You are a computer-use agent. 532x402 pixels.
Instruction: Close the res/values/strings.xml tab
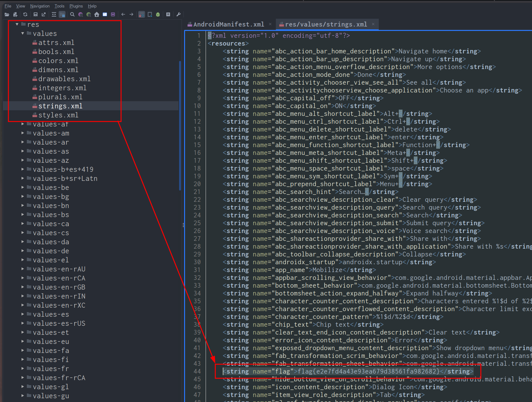pos(373,24)
